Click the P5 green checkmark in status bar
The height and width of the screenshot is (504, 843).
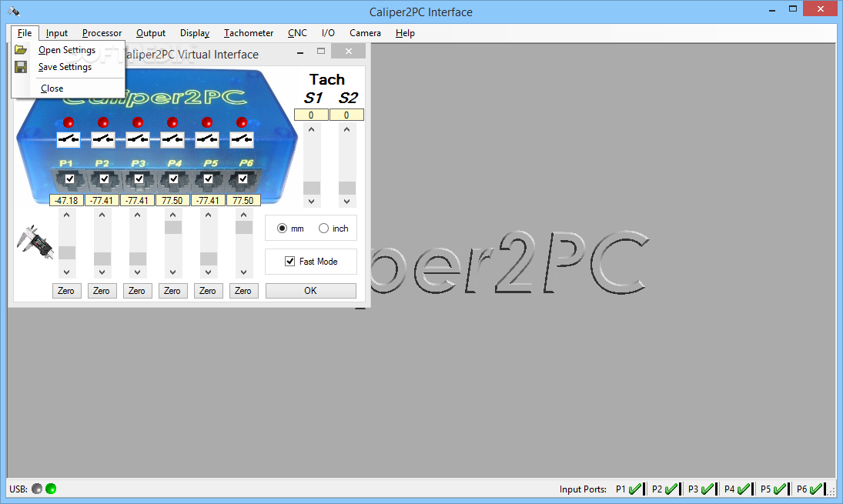pos(780,489)
